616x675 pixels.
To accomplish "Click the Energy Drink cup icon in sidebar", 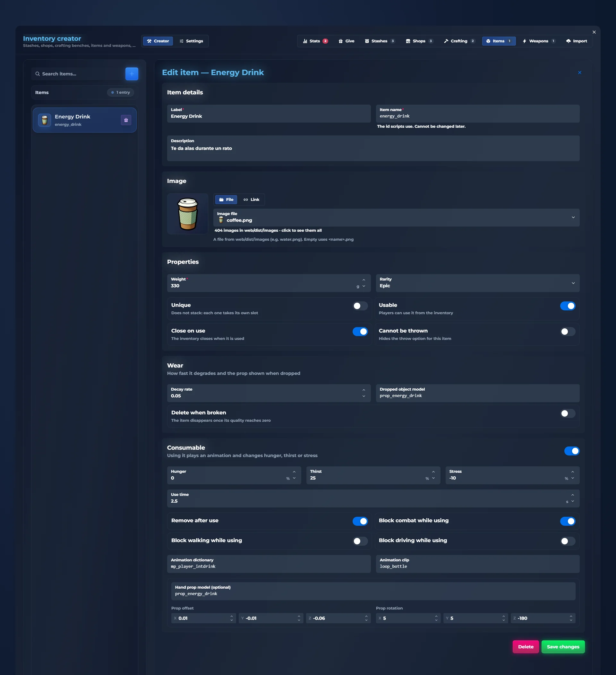I will pos(45,120).
